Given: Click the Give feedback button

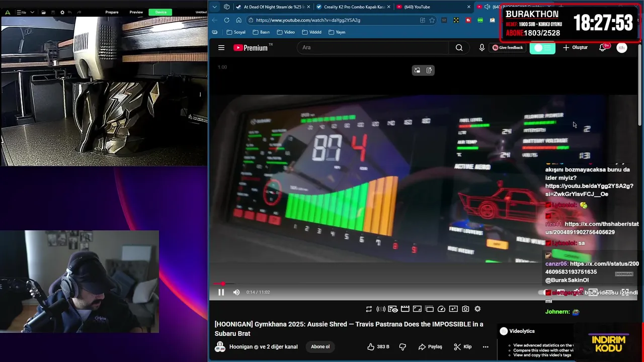Looking at the screenshot, I should [x=508, y=48].
